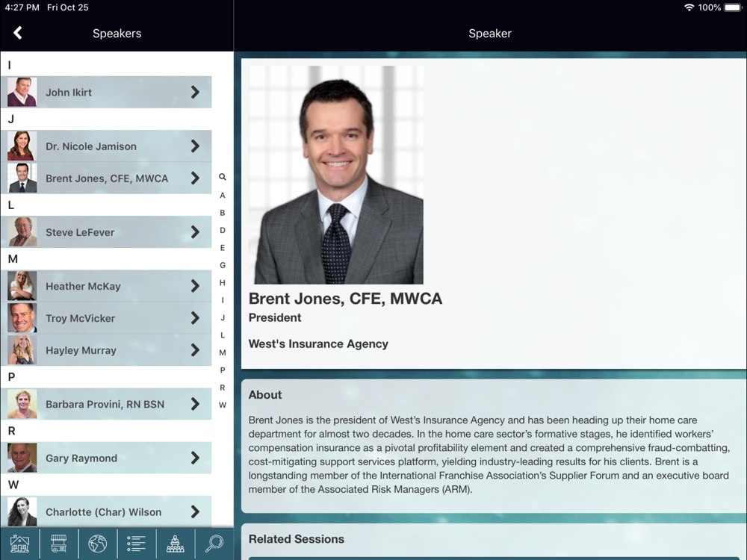The image size is (747, 560).
Task: Tap the chevron on Heather McKay's row
Action: (195, 286)
